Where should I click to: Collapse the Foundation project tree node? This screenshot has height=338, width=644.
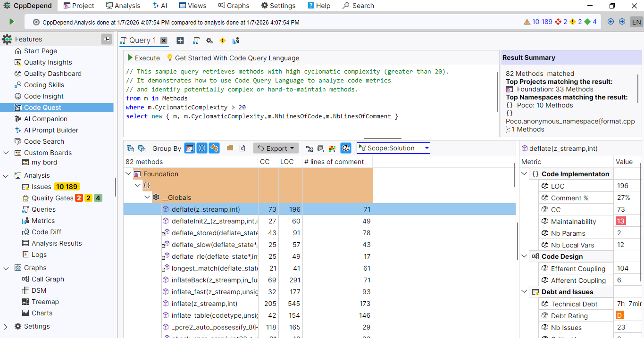128,174
